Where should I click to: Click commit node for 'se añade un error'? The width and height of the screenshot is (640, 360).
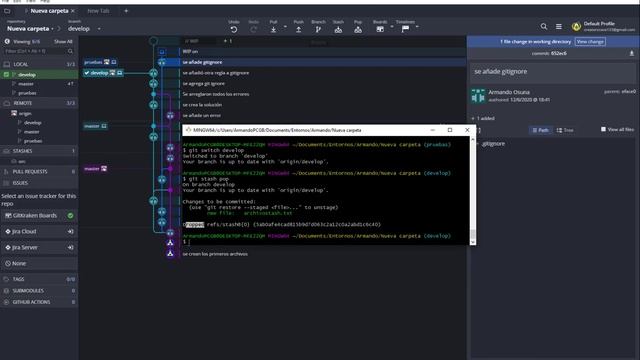pos(170,116)
